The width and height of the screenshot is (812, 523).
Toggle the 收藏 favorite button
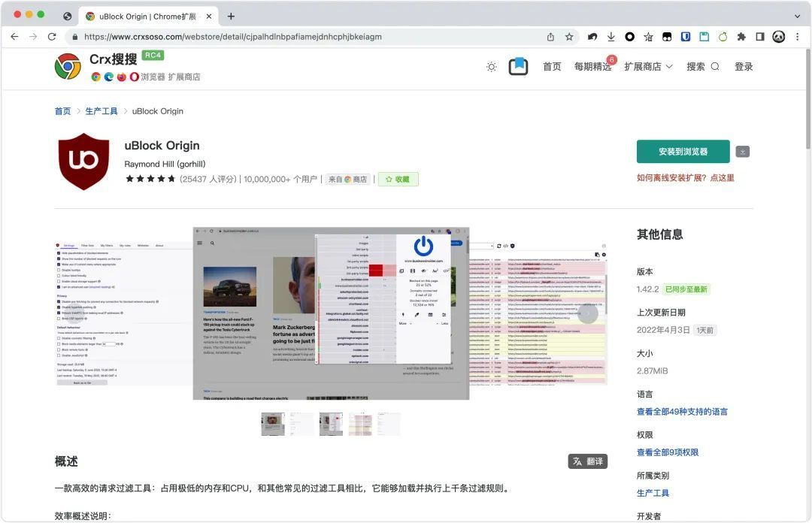click(x=398, y=180)
